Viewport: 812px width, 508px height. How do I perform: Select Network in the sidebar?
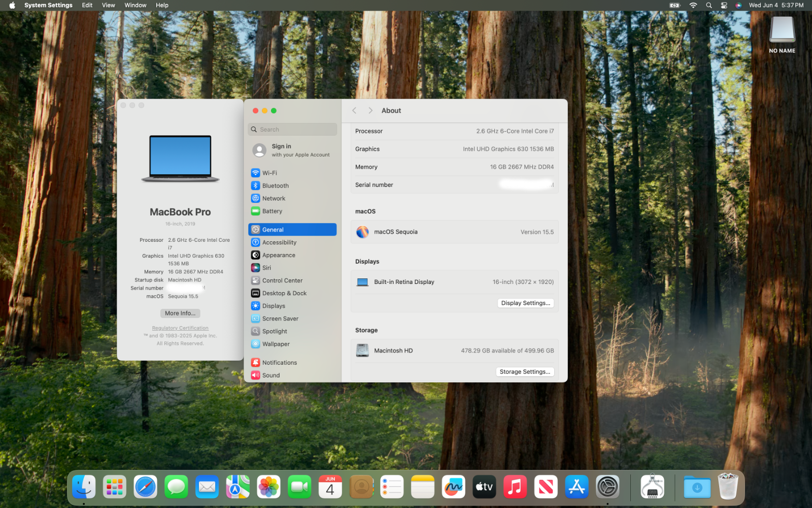point(292,198)
